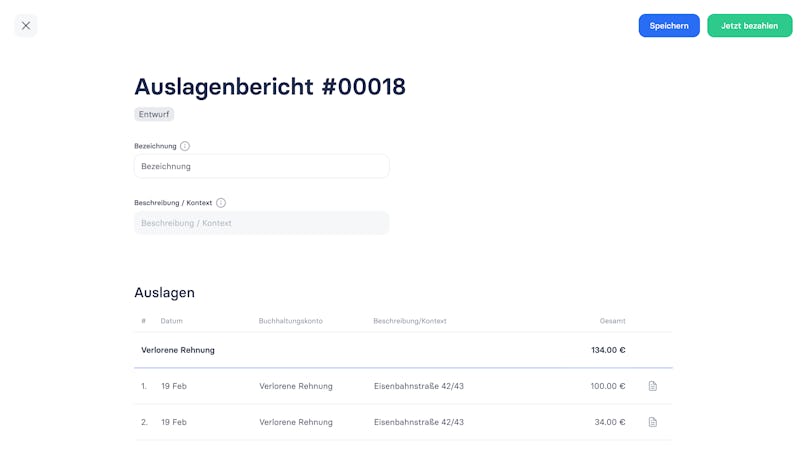Open document icon for the 100.00 € expense
The image size is (807, 453).
coord(653,386)
